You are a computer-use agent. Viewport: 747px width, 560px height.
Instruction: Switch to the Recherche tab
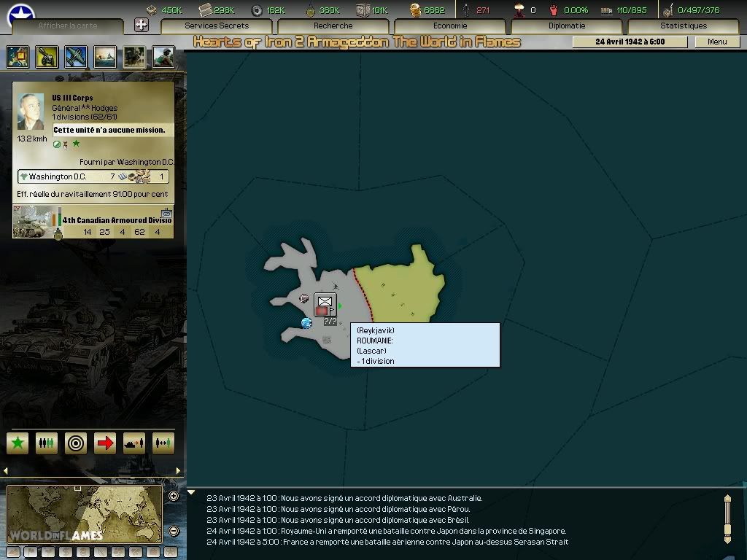pyautogui.click(x=333, y=26)
